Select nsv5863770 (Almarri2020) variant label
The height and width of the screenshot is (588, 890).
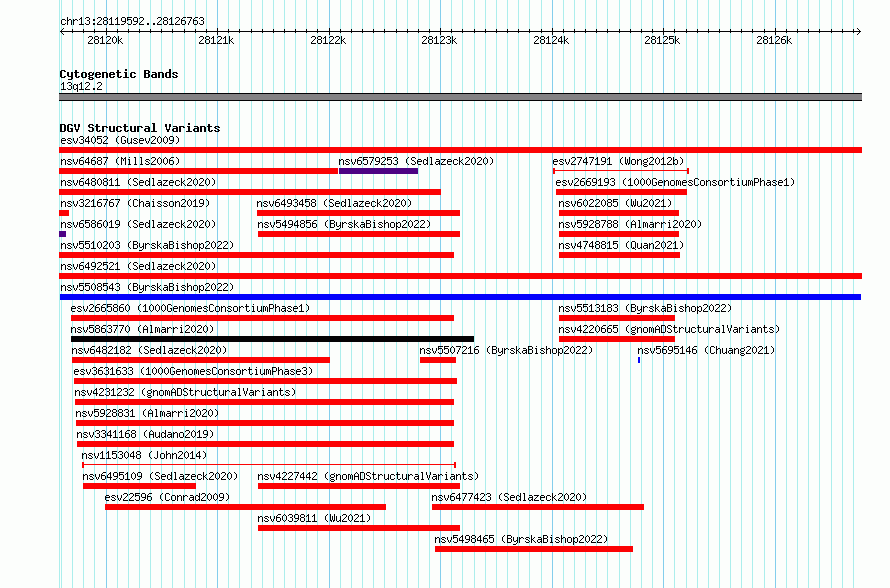(x=142, y=329)
